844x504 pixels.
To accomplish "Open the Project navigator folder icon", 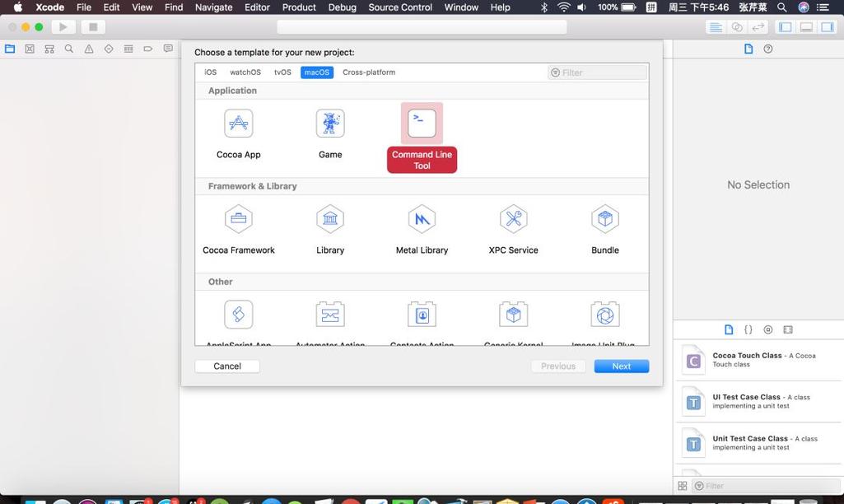I will point(10,49).
